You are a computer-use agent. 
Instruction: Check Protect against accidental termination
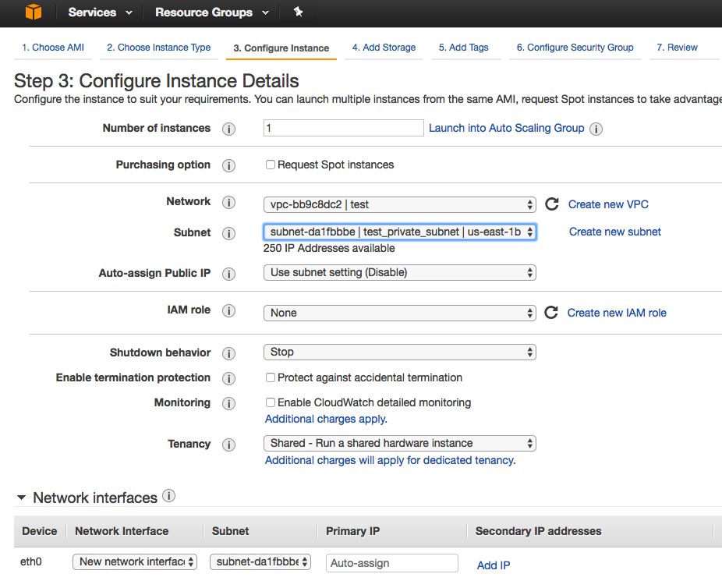(x=270, y=377)
